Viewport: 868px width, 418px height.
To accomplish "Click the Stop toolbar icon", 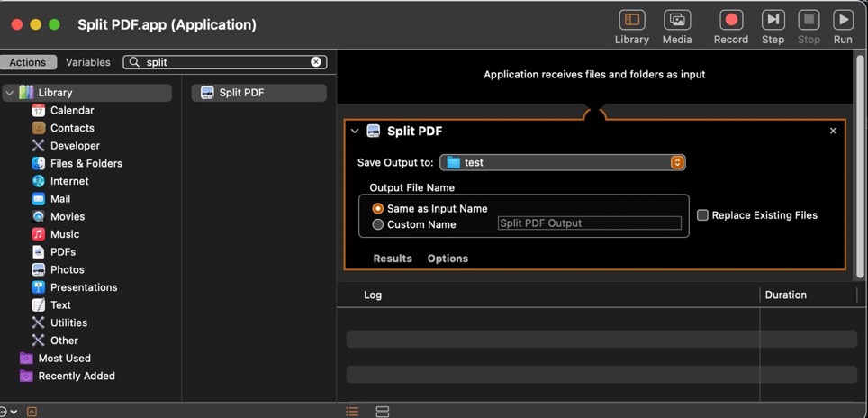I will [809, 21].
